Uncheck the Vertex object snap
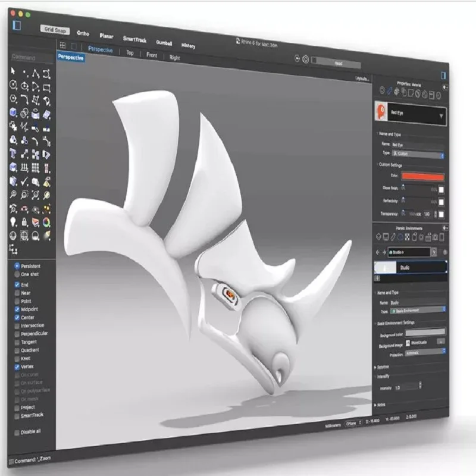Viewport: 476px width, 476px height. click(x=17, y=367)
